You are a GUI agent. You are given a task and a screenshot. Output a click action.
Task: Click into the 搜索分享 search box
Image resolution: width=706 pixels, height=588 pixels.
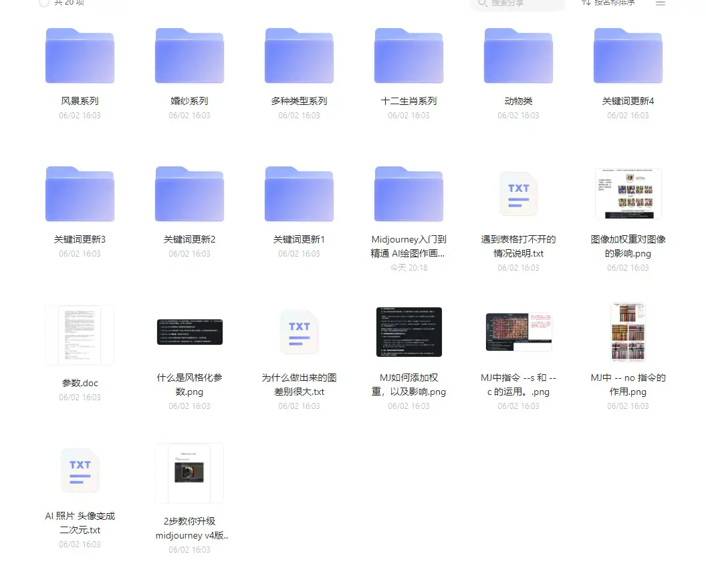coord(521,4)
